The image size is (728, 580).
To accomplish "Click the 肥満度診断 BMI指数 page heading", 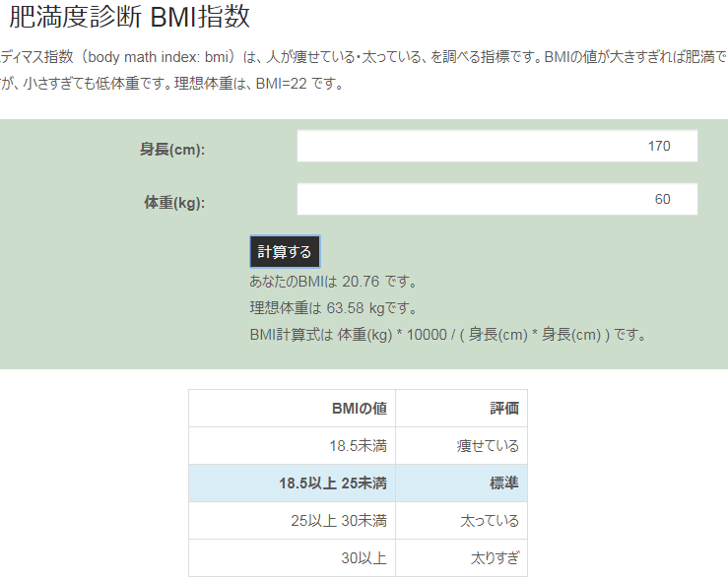I will coord(129,17).
